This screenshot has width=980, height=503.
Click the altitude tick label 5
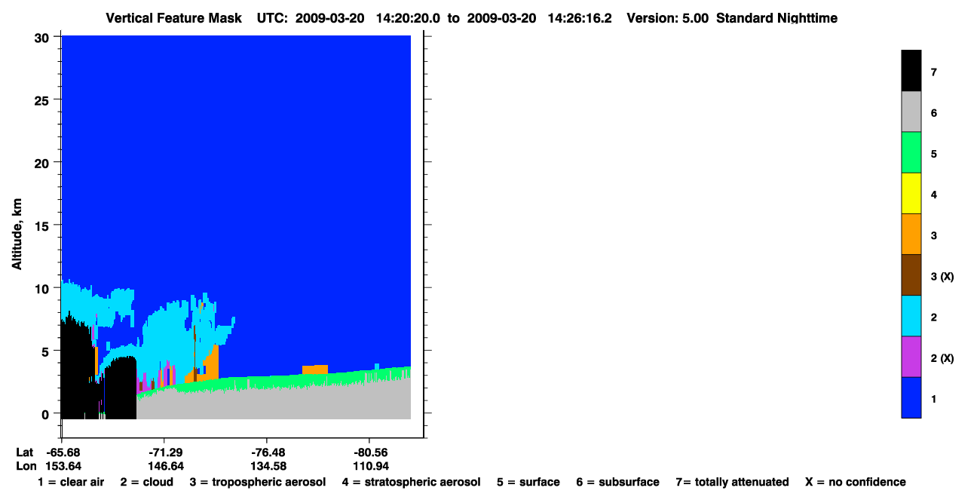click(x=46, y=351)
